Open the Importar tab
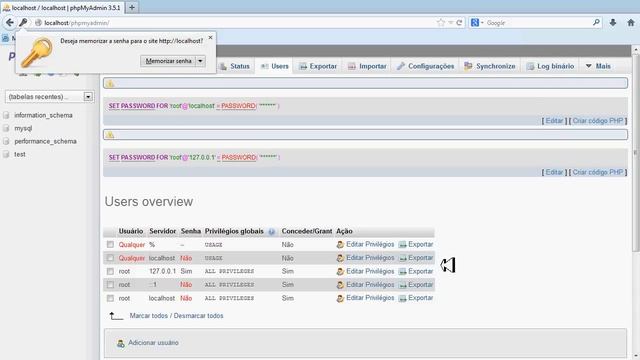This screenshot has width=640, height=360. click(x=367, y=66)
